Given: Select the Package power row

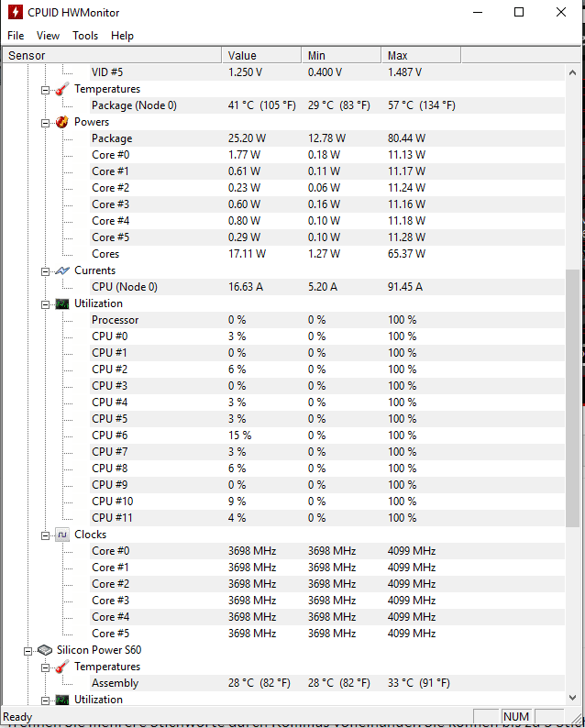Looking at the screenshot, I should pyautogui.click(x=112, y=138).
